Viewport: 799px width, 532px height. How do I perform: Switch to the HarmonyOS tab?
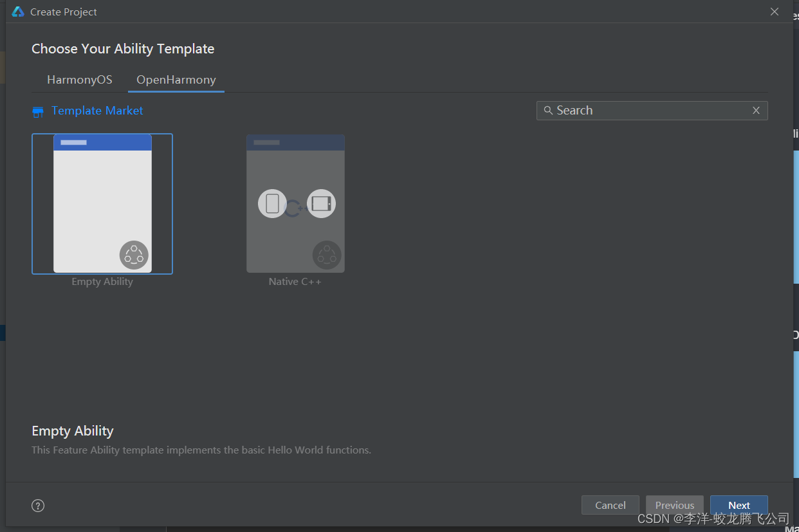click(80, 80)
